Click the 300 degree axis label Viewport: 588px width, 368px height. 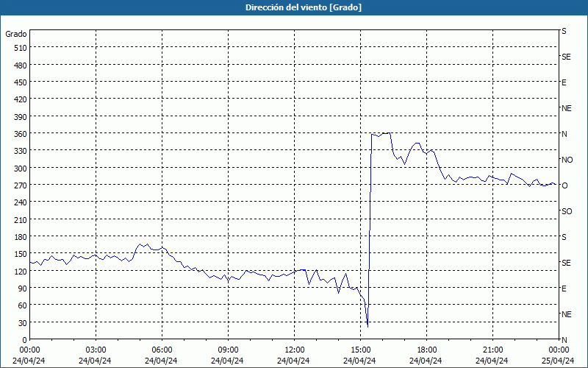pos(21,169)
